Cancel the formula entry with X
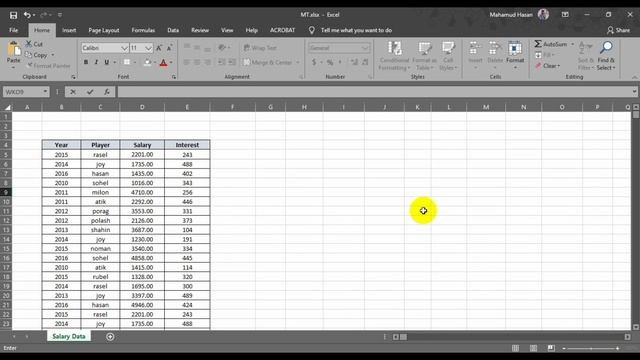640x360 pixels. point(73,92)
